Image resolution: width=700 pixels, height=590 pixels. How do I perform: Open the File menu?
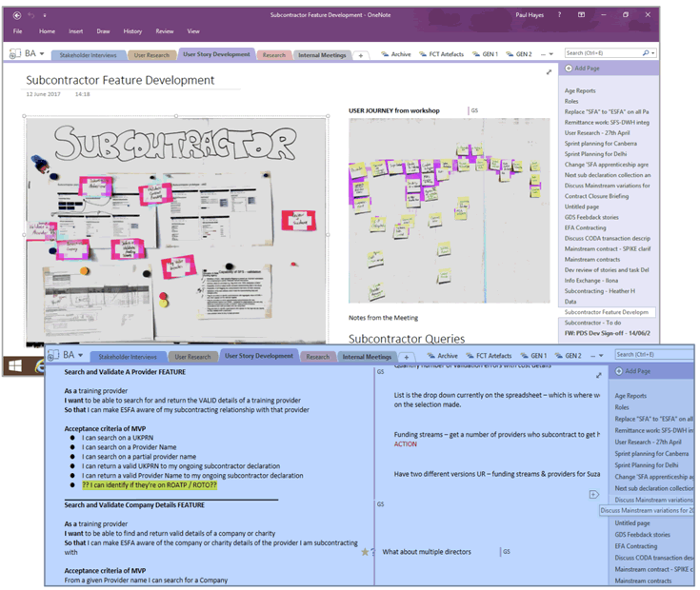tap(17, 31)
